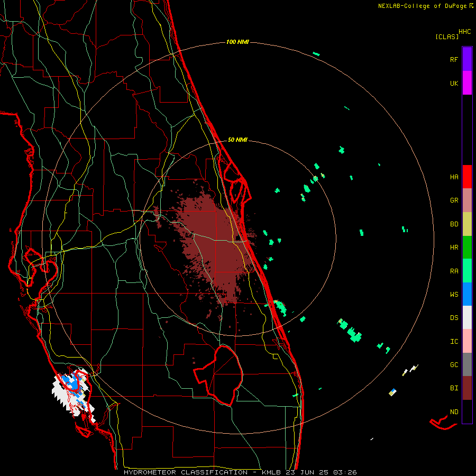Screen dimensions: 476x476
Task: Click the GC legend label
Action: pyautogui.click(x=454, y=365)
